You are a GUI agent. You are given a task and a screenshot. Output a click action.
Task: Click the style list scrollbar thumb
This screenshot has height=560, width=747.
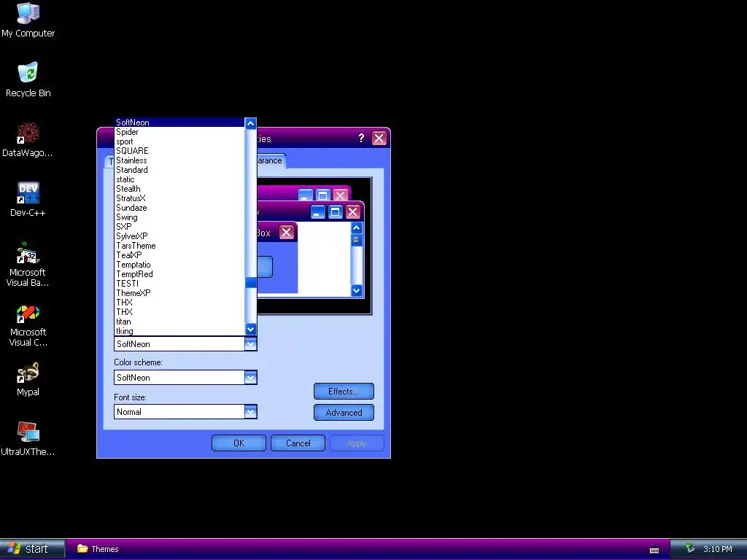(x=251, y=283)
